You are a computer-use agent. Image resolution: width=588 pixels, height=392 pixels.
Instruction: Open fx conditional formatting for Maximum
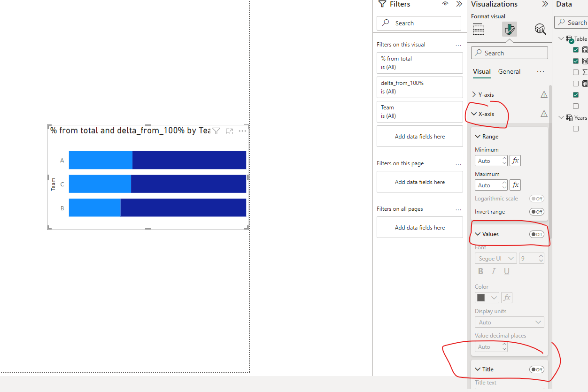click(515, 185)
